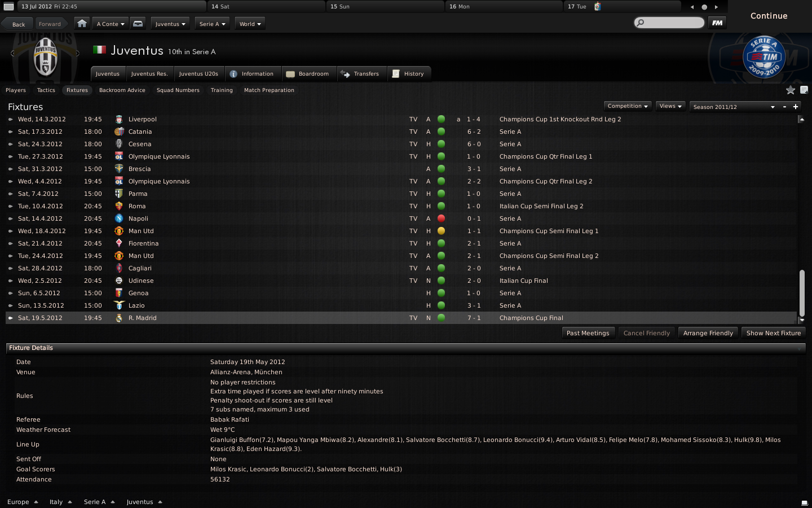The width and height of the screenshot is (812, 508).
Task: Click the Past Meetings button
Action: tap(588, 333)
